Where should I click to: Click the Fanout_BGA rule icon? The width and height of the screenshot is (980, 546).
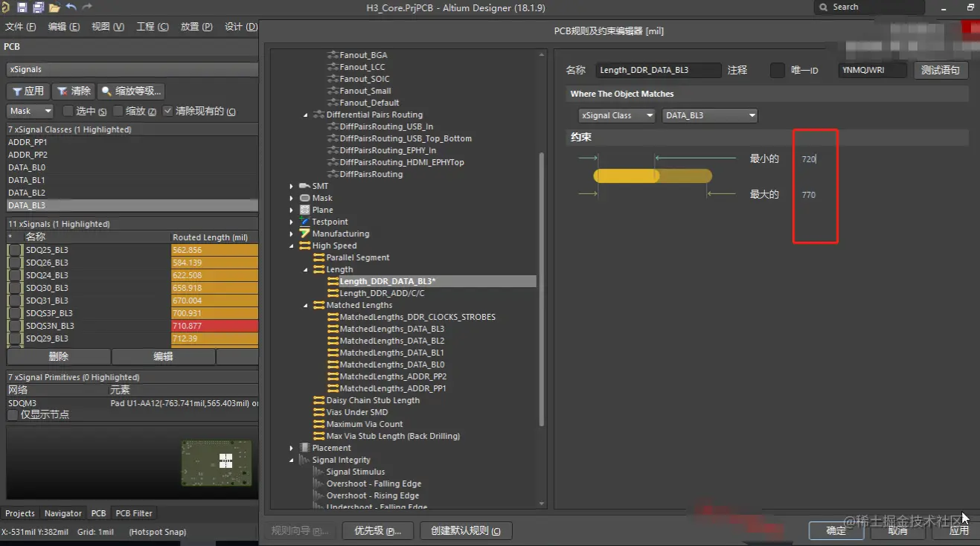point(333,55)
